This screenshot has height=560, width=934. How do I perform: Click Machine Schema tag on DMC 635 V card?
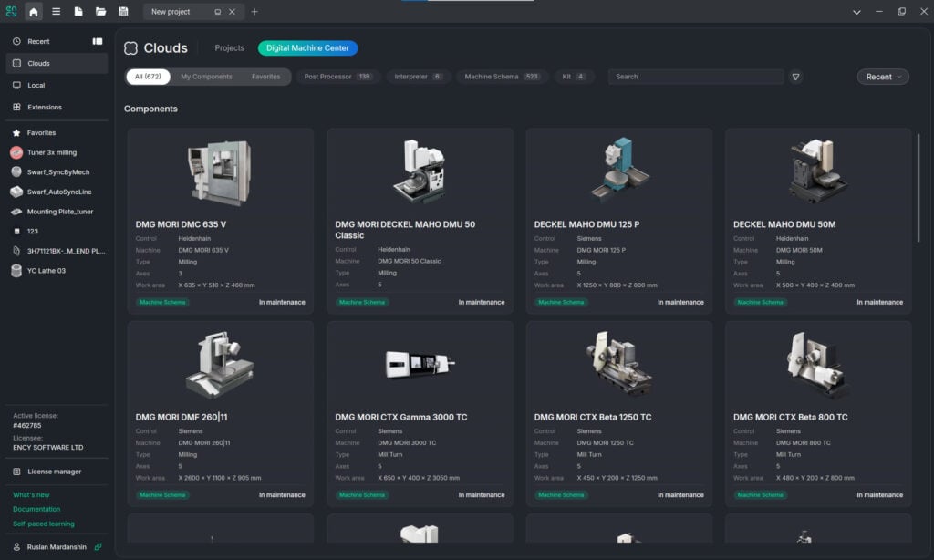tap(162, 302)
